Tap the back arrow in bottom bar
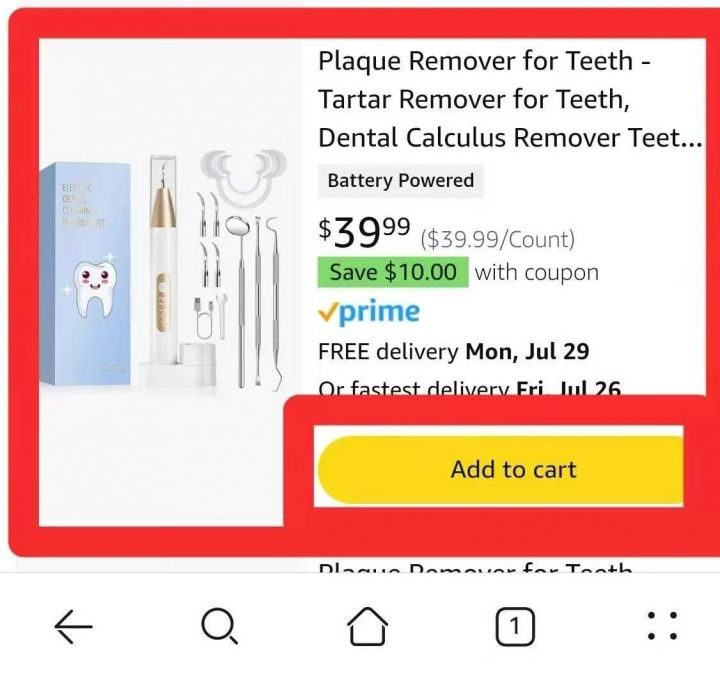Image resolution: width=720 pixels, height=680 pixels. (x=73, y=626)
